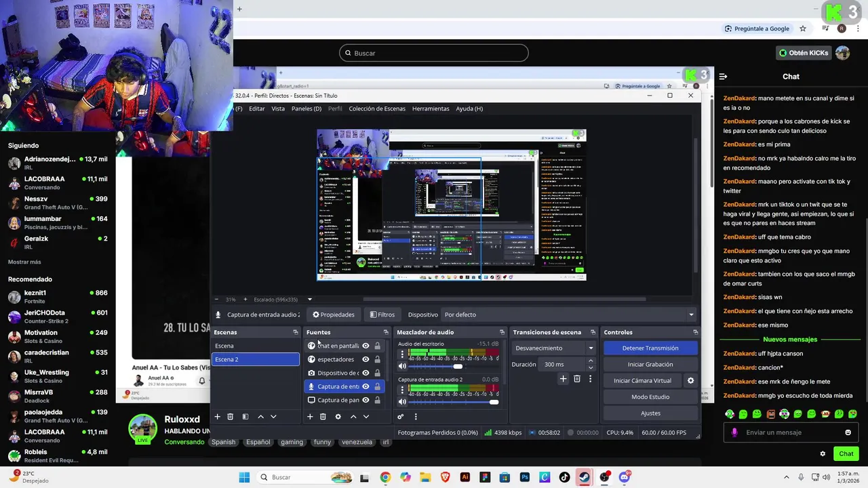Open the Dispositivo 'Por defecto' dropdown
The width and height of the screenshot is (868, 488).
[569, 314]
